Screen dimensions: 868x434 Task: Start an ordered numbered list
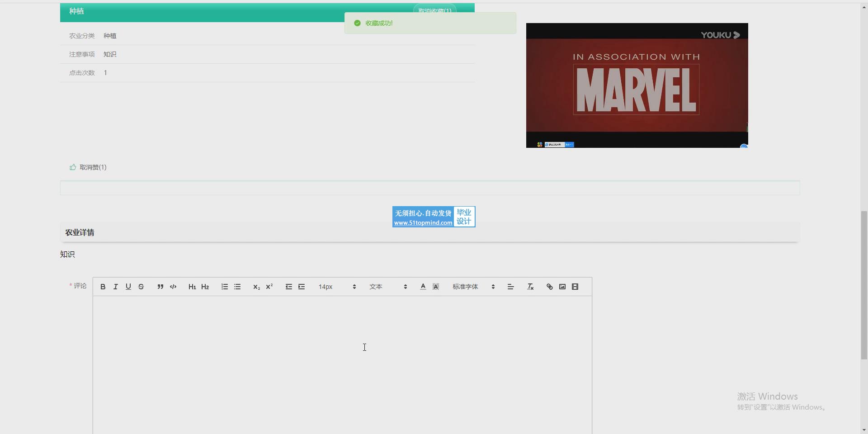[225, 287]
